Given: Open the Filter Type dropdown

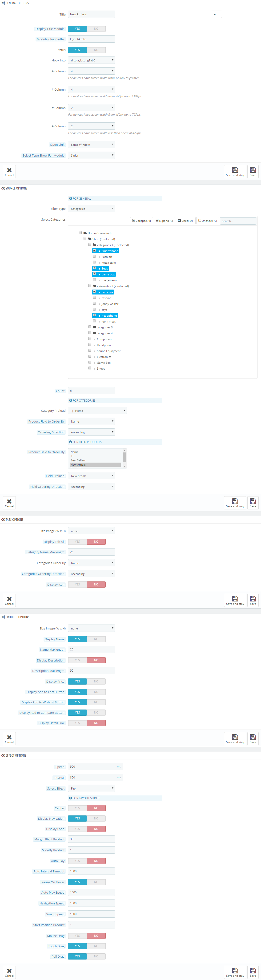Looking at the screenshot, I should (91, 209).
